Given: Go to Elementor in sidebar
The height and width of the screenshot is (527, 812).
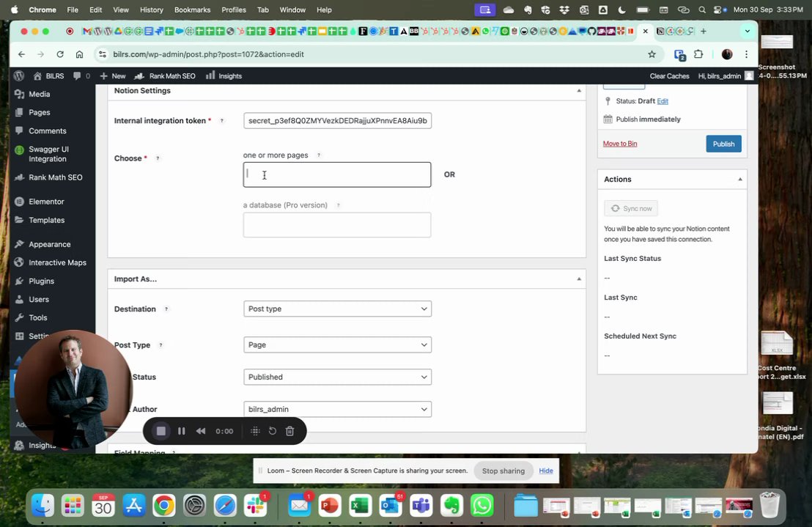Looking at the screenshot, I should point(48,202).
